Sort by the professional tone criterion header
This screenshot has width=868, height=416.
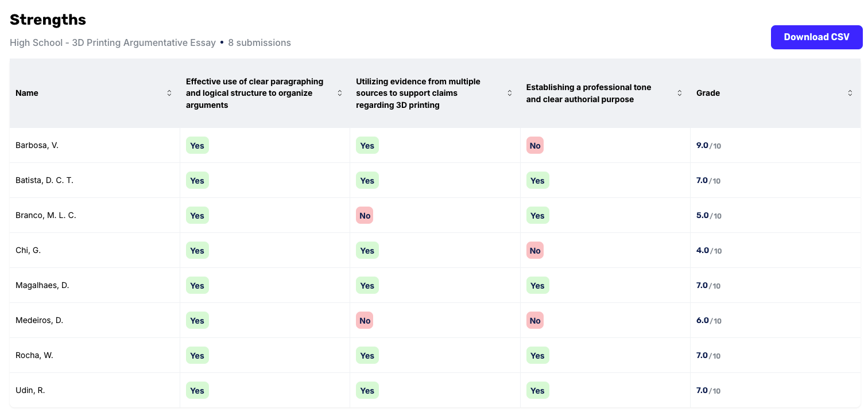tap(588, 92)
